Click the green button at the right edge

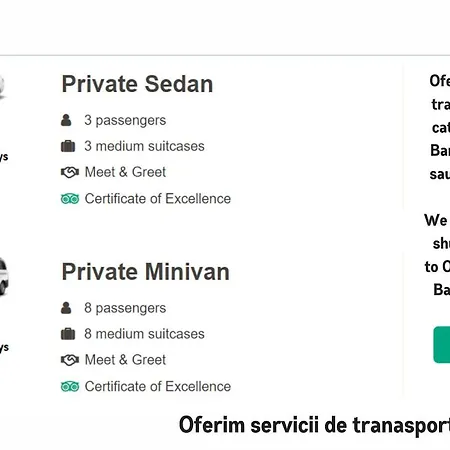tap(442, 345)
